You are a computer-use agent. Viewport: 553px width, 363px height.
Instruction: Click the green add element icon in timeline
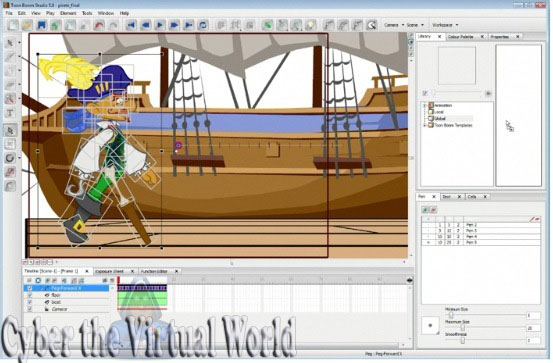pyautogui.click(x=47, y=281)
